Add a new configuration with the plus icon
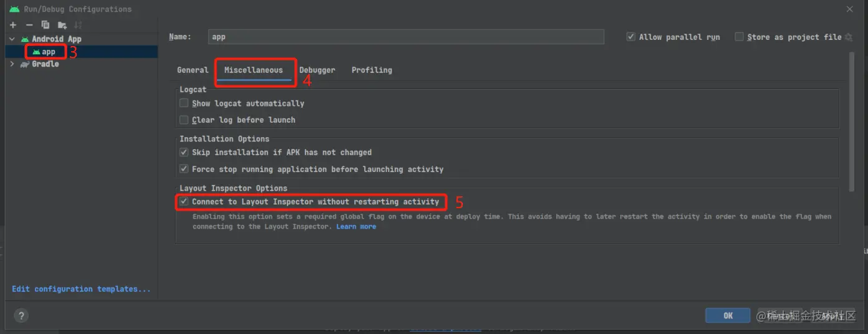The width and height of the screenshot is (868, 334). tap(13, 25)
